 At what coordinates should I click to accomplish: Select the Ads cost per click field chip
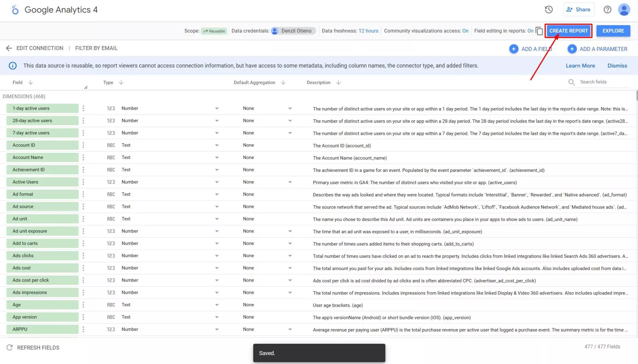pos(42,280)
